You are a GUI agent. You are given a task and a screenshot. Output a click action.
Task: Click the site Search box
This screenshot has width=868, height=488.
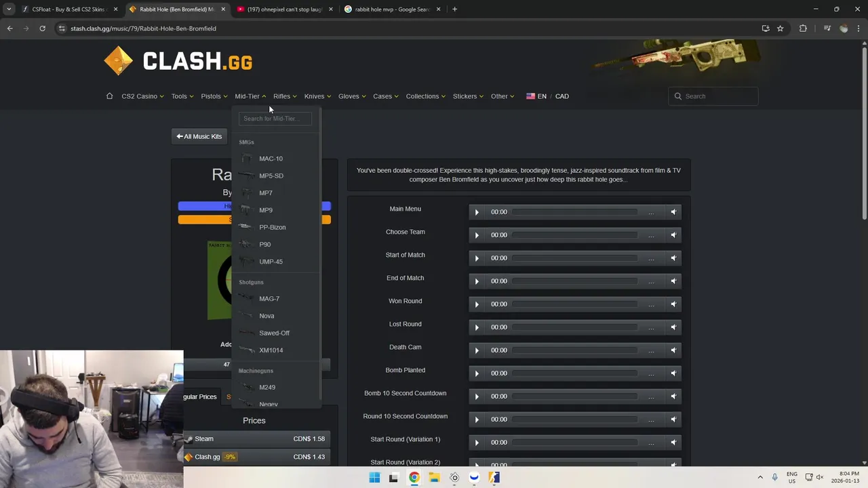713,96
